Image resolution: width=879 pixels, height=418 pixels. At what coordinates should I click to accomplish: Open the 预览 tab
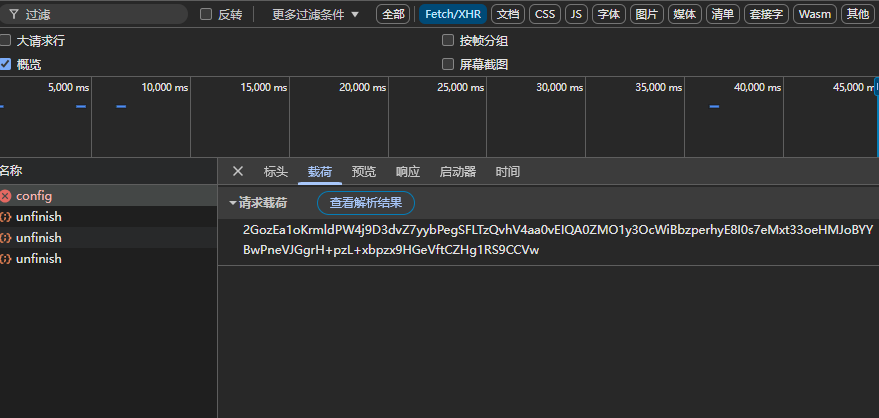coord(364,171)
